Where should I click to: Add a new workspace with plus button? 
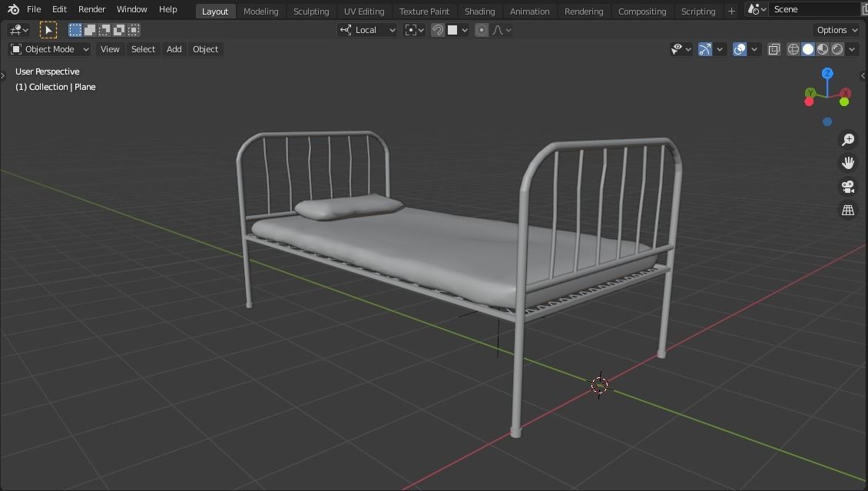point(731,11)
